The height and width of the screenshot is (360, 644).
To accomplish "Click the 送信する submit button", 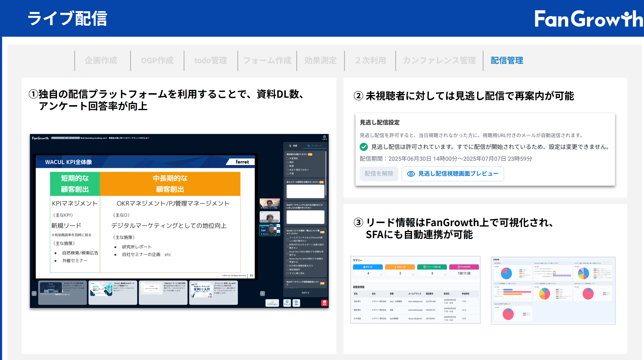I will click(x=305, y=293).
